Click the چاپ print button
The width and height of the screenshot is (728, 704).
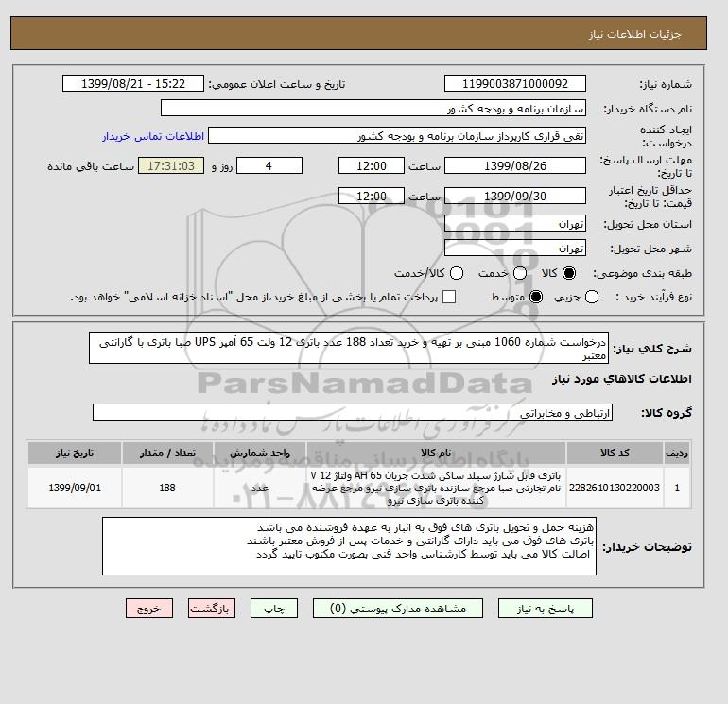(x=274, y=608)
